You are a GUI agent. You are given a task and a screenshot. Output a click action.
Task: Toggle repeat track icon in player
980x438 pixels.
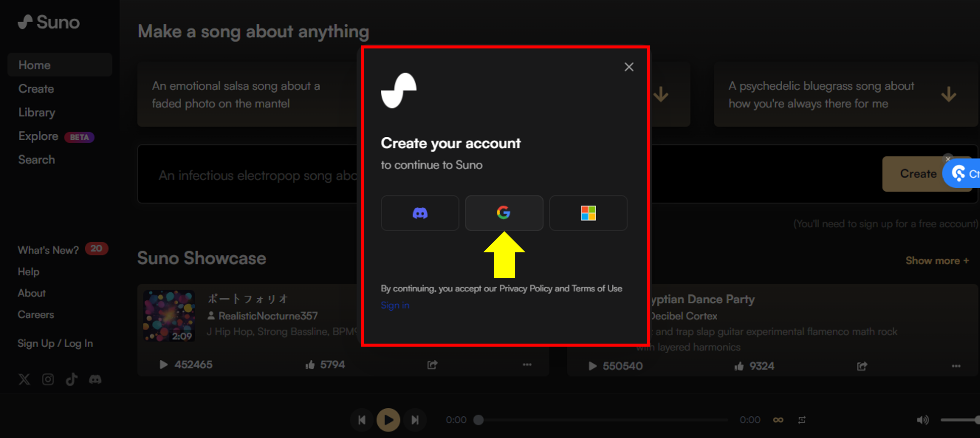(802, 420)
